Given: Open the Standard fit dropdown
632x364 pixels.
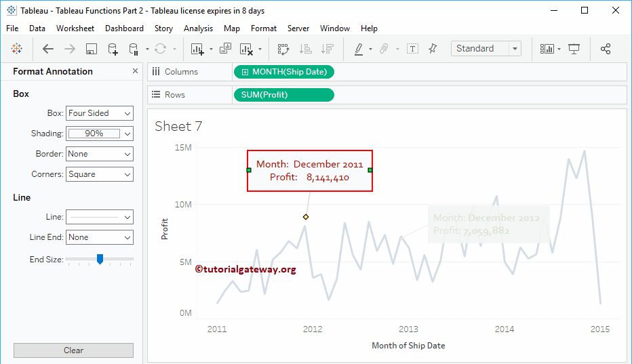Looking at the screenshot, I should 486,49.
